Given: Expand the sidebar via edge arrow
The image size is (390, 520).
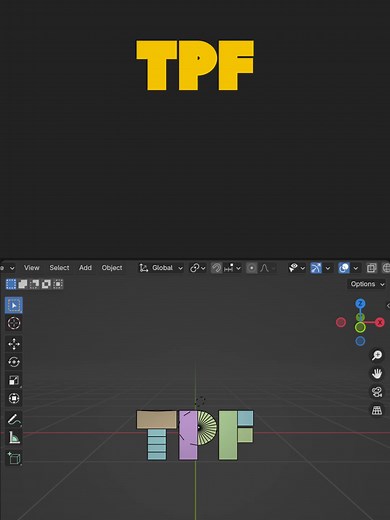Looking at the screenshot, I should (388, 306).
